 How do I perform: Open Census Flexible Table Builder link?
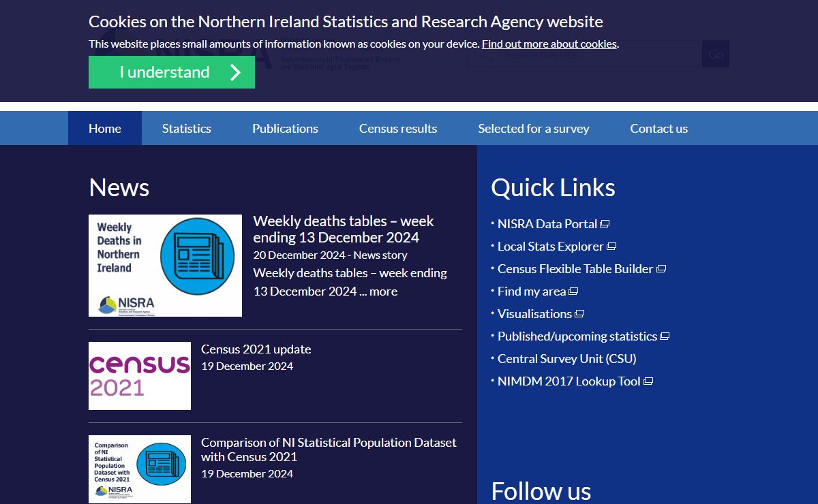(x=575, y=268)
